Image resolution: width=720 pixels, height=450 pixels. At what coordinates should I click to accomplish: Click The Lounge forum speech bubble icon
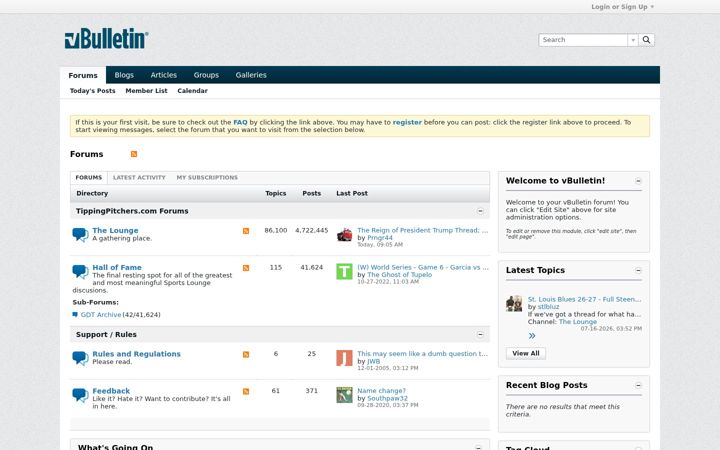pyautogui.click(x=80, y=235)
